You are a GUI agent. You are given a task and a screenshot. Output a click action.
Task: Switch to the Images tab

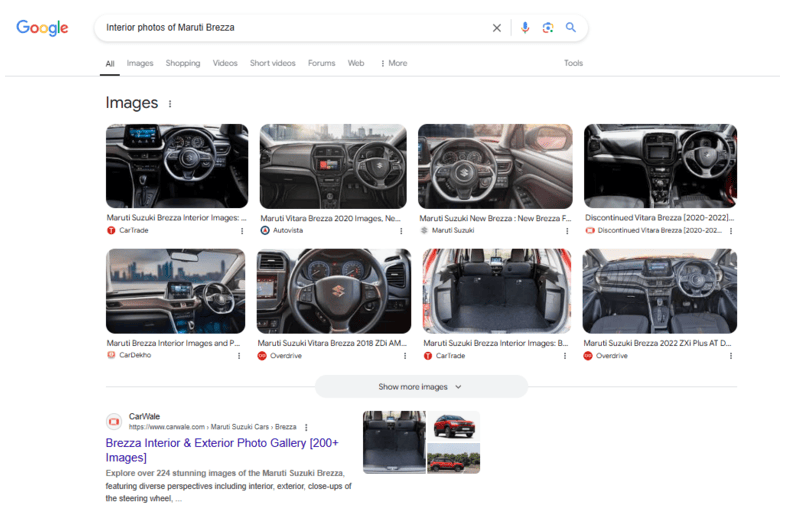pos(140,63)
